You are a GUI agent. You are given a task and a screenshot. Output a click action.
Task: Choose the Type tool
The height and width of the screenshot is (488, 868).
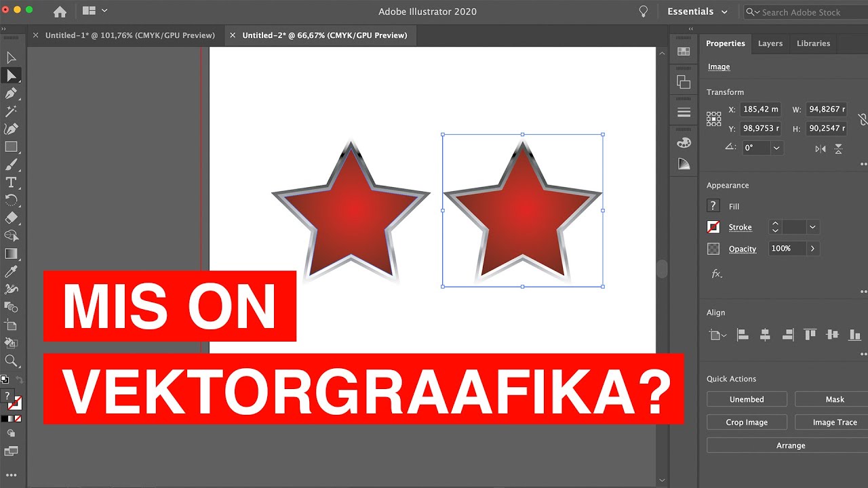coord(11,182)
